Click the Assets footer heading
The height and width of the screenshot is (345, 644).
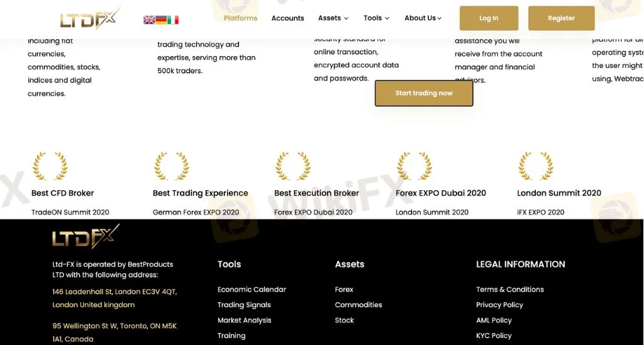(x=350, y=264)
